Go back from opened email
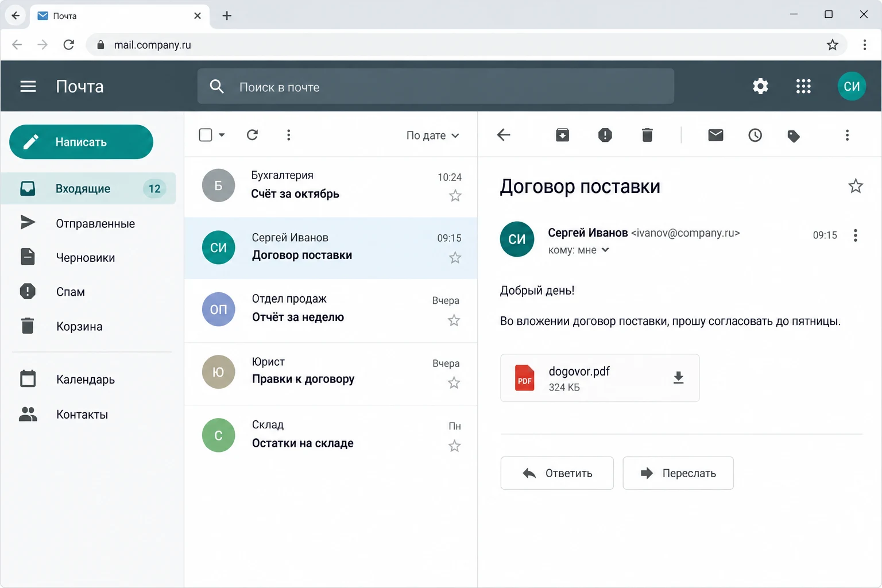 point(504,135)
